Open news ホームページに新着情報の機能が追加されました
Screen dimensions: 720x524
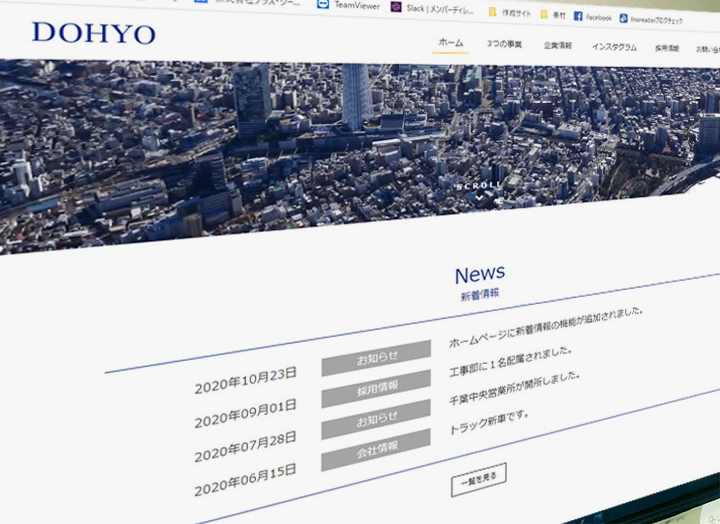pos(545,327)
